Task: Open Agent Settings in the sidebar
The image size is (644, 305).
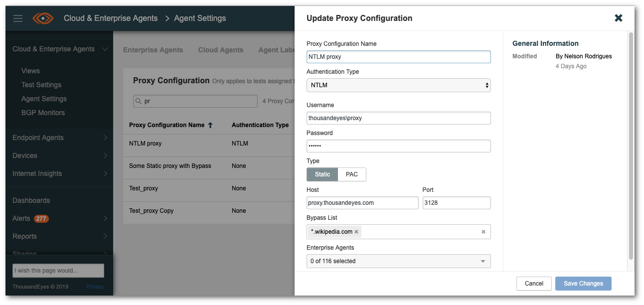Action: click(x=44, y=99)
